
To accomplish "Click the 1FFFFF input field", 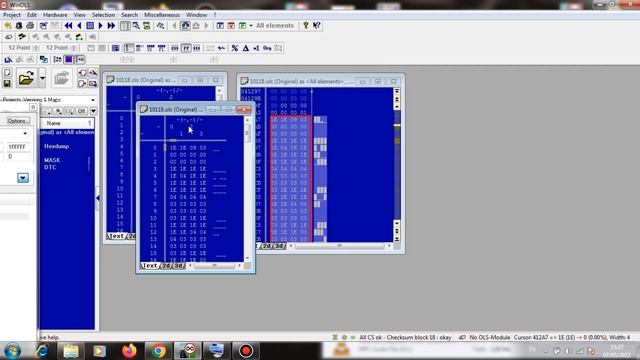I will (18, 147).
